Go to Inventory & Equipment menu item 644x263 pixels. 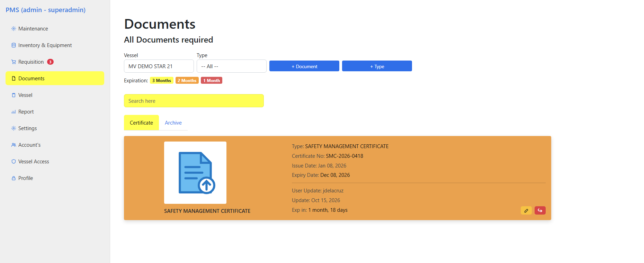[x=55, y=45]
